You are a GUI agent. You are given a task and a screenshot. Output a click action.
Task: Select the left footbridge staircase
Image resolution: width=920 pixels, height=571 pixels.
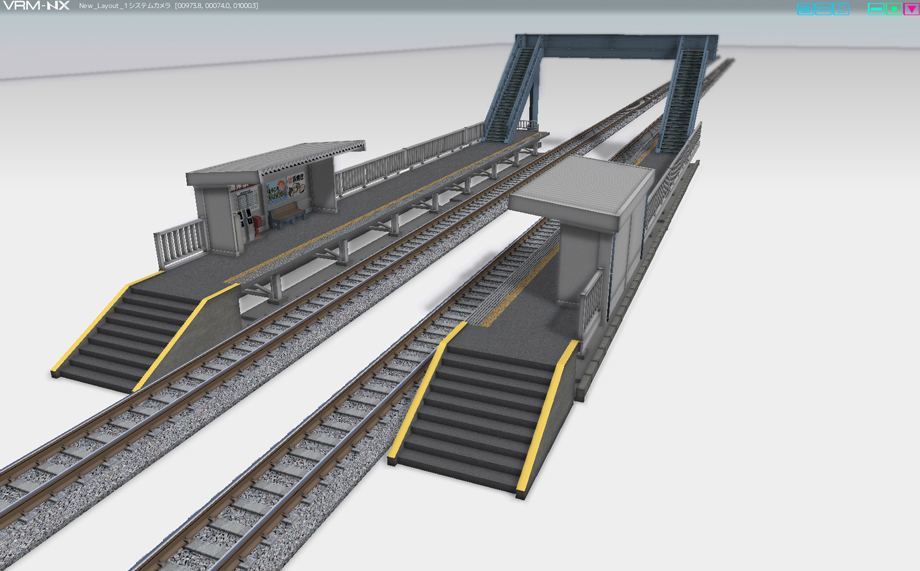pos(512,91)
